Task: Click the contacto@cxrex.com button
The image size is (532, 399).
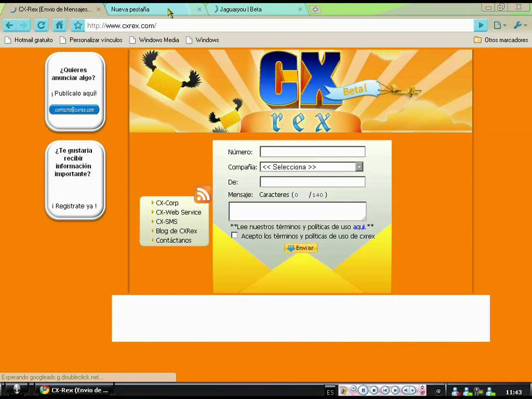Action: coord(74,110)
